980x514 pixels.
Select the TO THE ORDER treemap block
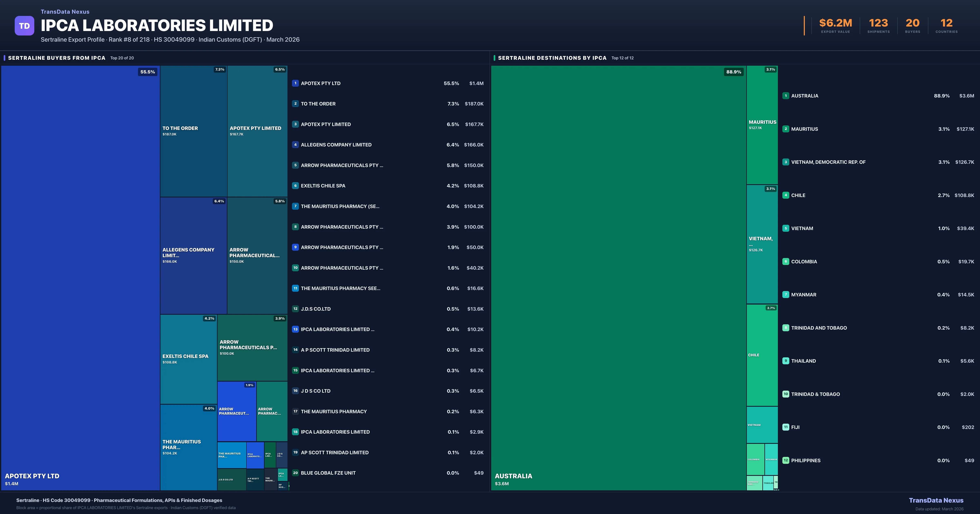pos(193,131)
